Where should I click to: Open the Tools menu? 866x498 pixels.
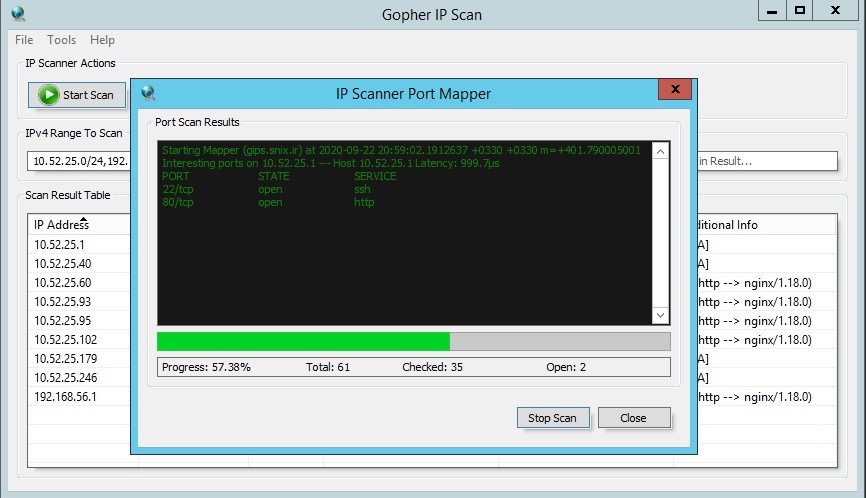pos(61,40)
